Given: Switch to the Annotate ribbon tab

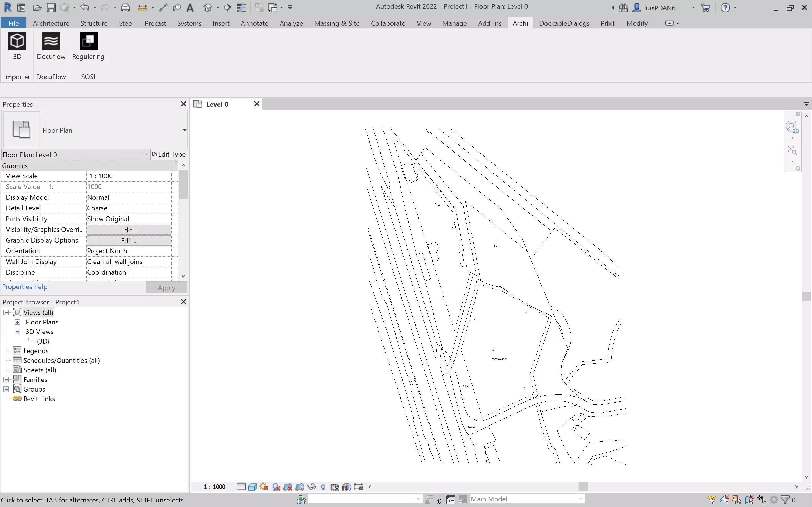Looking at the screenshot, I should click(x=254, y=23).
